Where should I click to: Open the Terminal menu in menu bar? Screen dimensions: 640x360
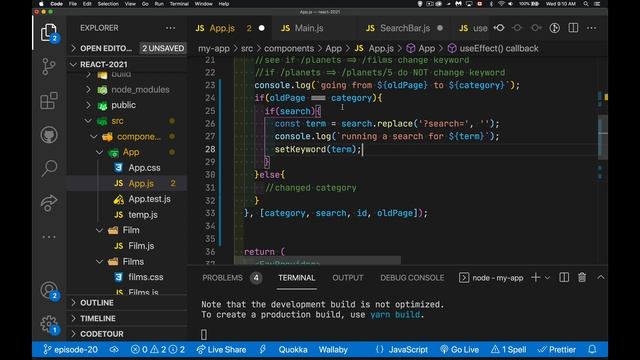[x=179, y=4]
